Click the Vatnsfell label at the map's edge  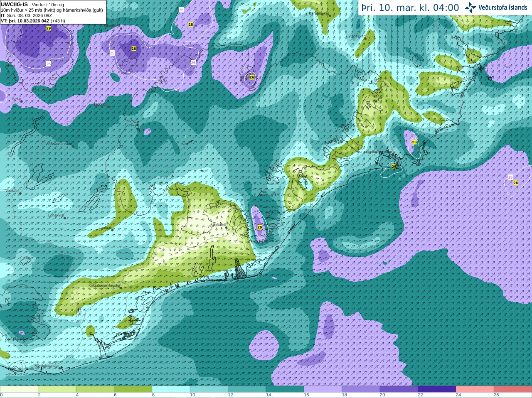[12, 191]
